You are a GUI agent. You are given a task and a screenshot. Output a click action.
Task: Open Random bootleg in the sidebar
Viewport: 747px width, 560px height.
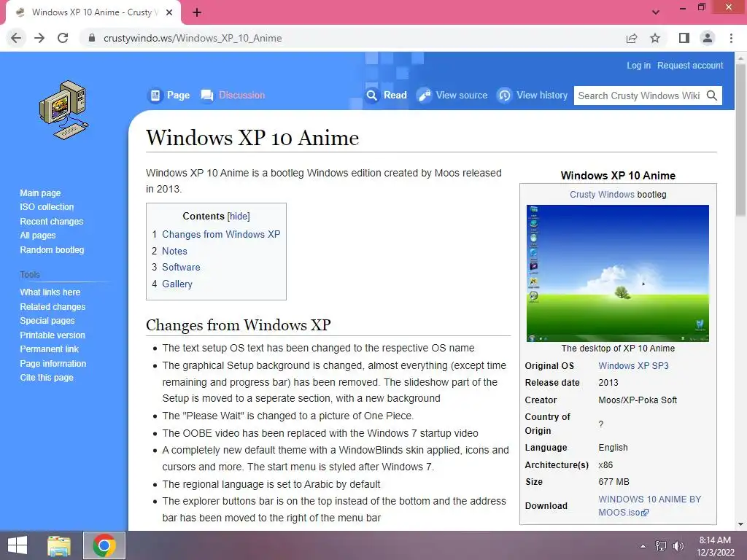(52, 249)
